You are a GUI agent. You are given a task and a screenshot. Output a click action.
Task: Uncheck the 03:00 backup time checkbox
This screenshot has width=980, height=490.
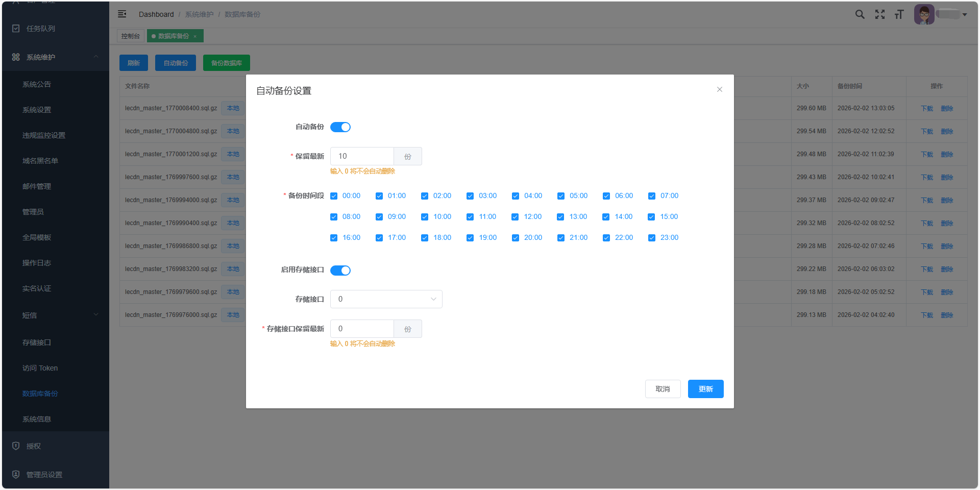tap(470, 196)
